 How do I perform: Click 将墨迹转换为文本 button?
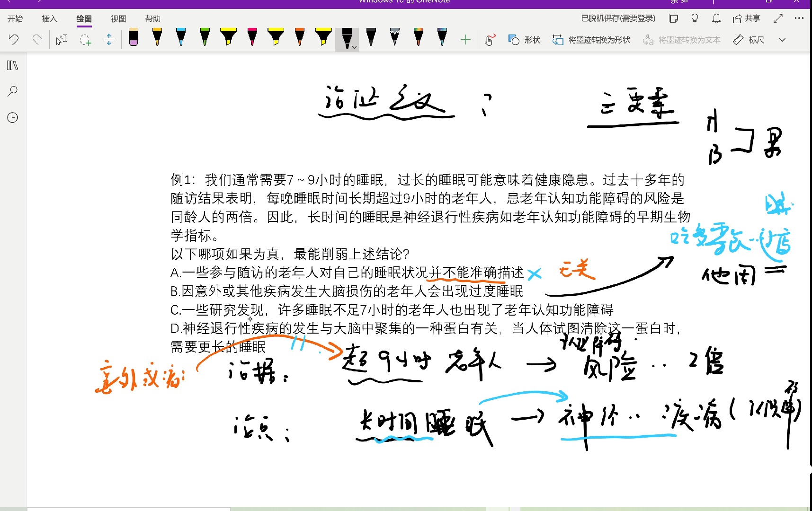point(681,40)
